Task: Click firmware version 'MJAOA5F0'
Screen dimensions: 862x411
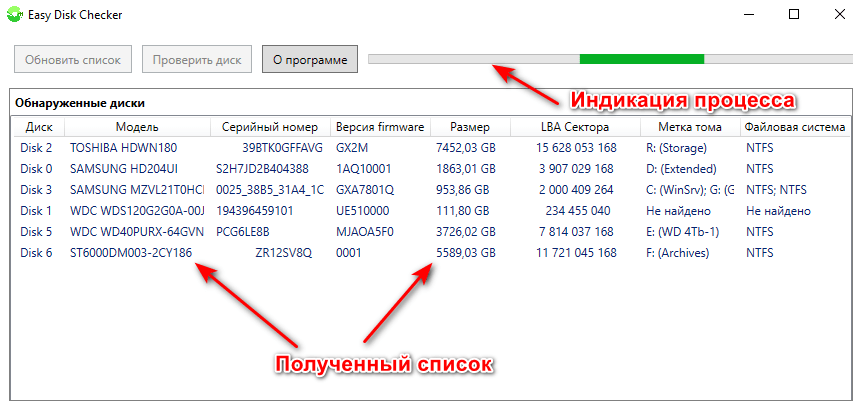Action: tap(364, 232)
